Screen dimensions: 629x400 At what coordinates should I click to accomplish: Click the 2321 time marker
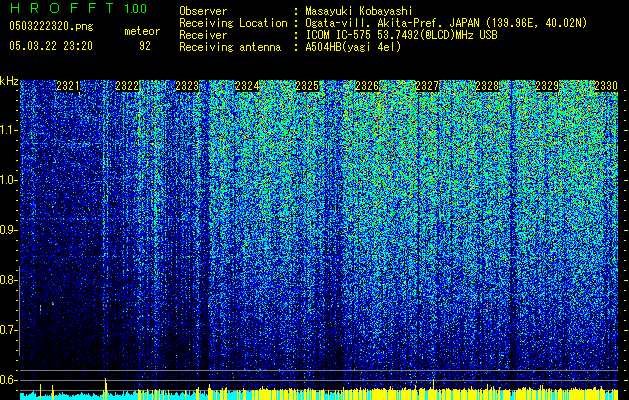[69, 86]
